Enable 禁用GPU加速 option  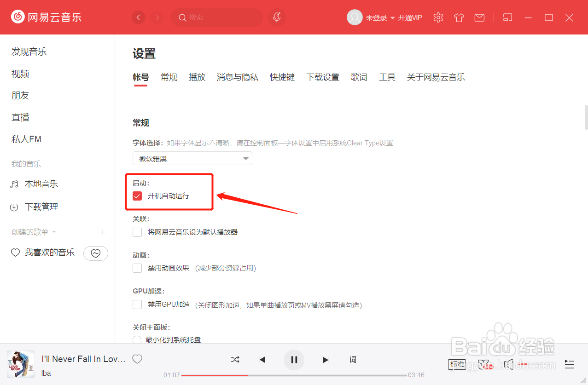click(137, 304)
